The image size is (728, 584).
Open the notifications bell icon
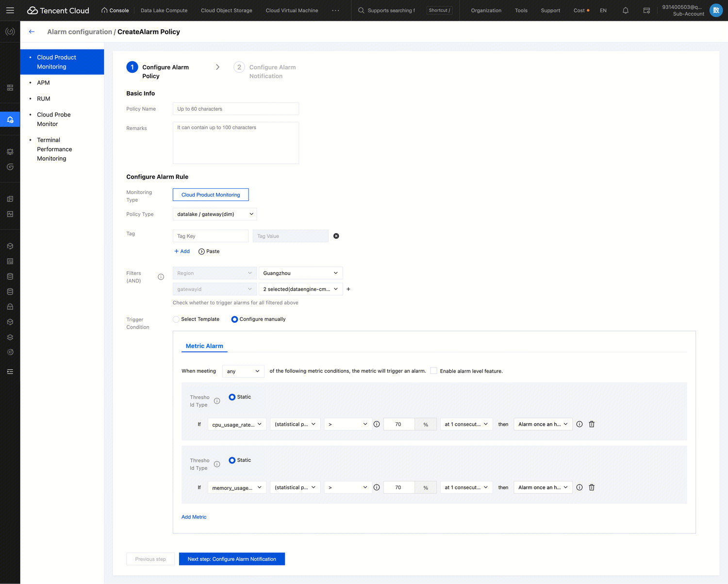tap(626, 10)
